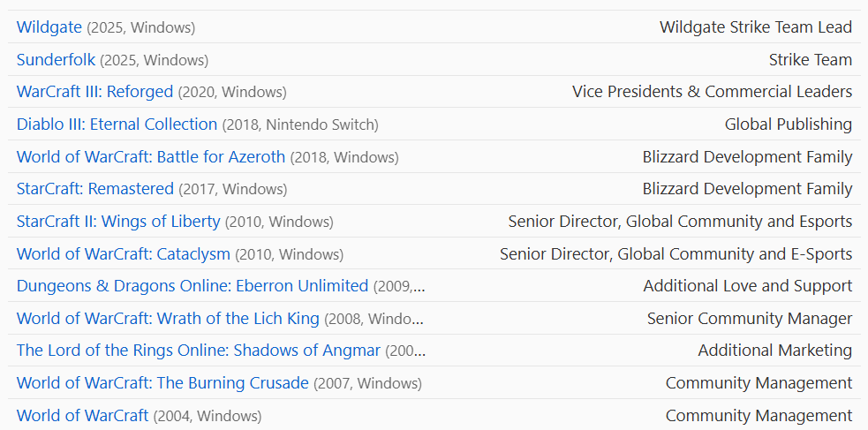Click the Vice Presidents & Commercial Leaders text
Screen dimensions: 868x430
click(712, 92)
